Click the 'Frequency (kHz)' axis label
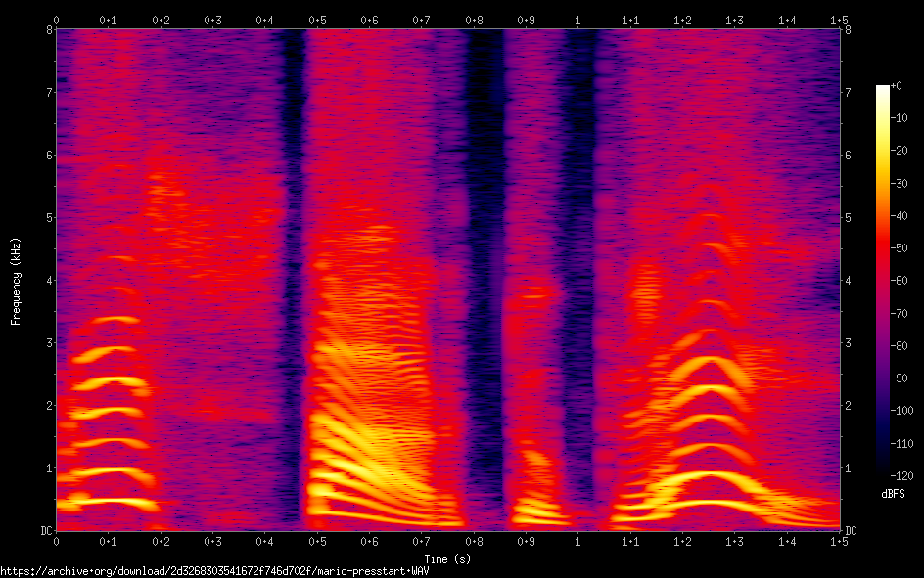 point(16,281)
